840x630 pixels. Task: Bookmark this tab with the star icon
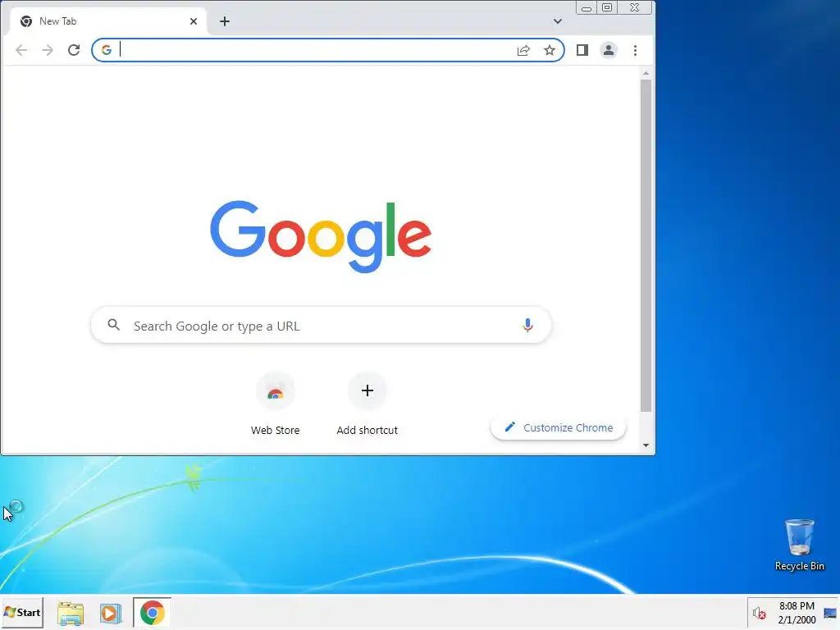click(x=550, y=50)
